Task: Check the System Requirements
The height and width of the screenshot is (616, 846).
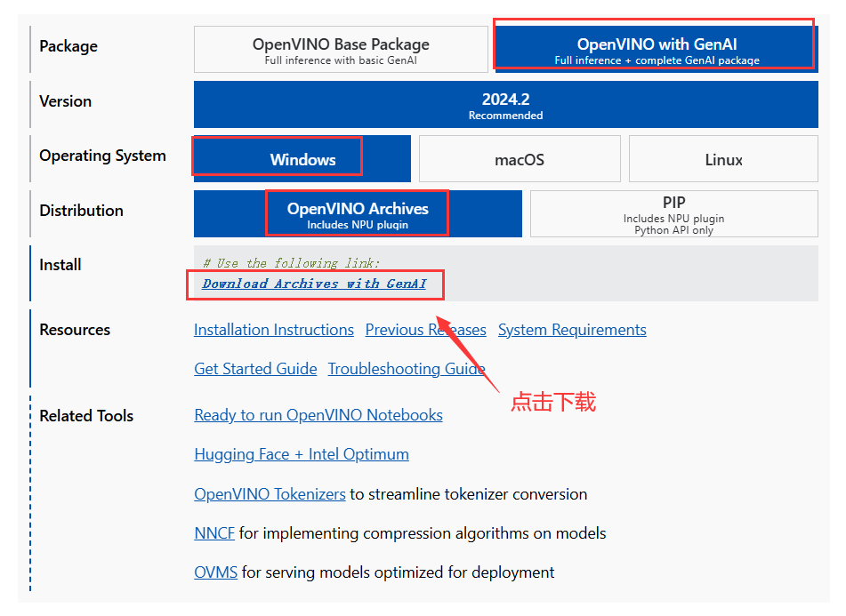Action: coord(572,330)
